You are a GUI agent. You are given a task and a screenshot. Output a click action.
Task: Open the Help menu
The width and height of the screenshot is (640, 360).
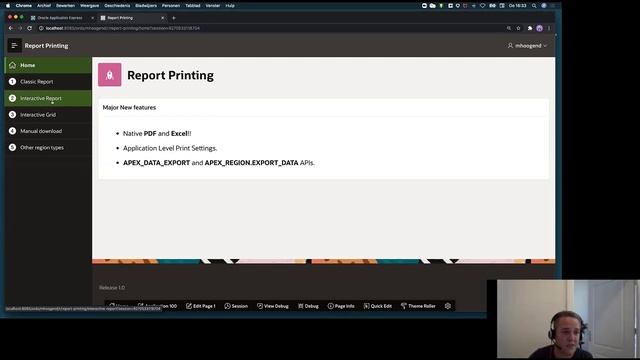[230, 6]
